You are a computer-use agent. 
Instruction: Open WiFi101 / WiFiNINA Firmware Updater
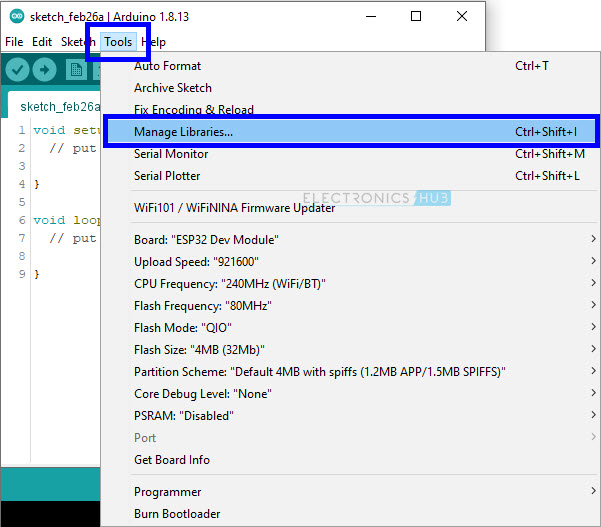pos(234,208)
